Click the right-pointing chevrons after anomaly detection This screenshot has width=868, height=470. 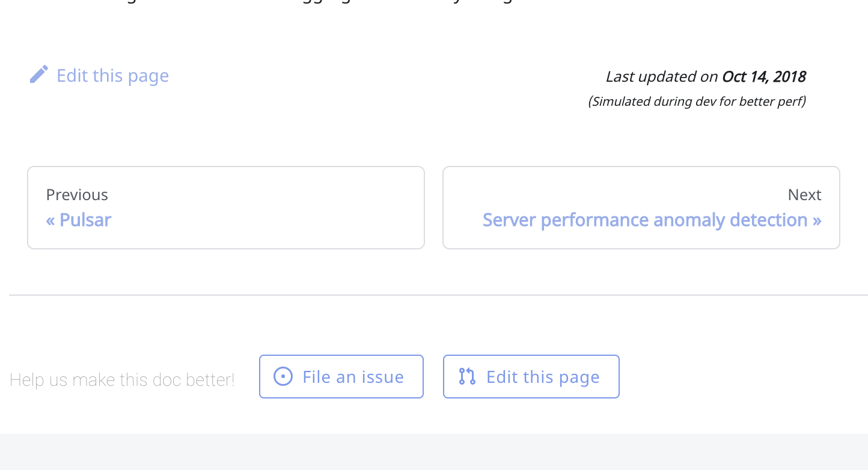pyautogui.click(x=818, y=220)
